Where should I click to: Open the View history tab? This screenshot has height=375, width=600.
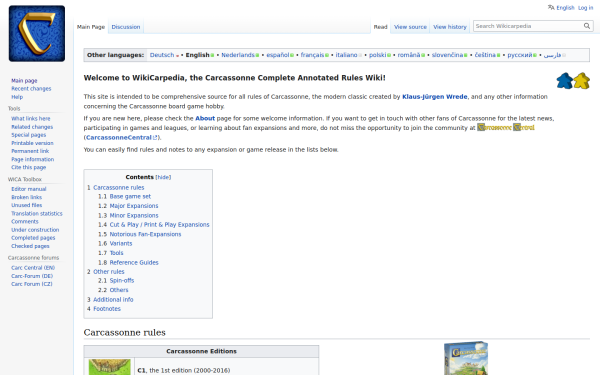450,27
